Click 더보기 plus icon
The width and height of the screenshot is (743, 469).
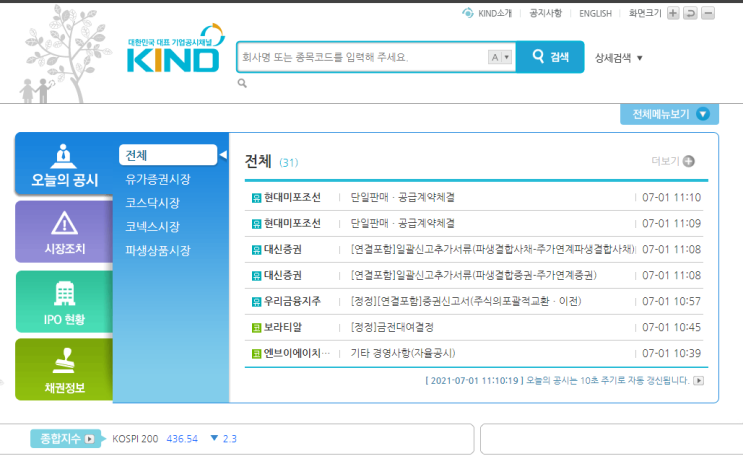(689, 161)
